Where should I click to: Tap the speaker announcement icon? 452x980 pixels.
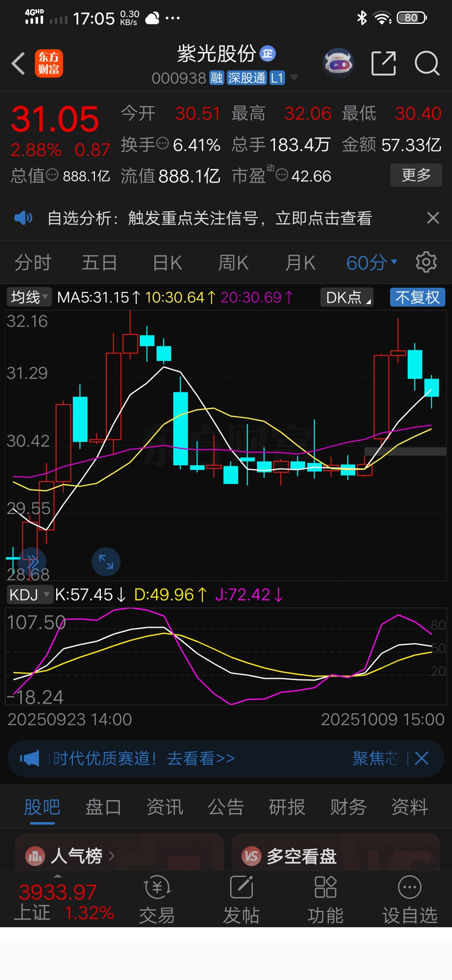(x=23, y=218)
